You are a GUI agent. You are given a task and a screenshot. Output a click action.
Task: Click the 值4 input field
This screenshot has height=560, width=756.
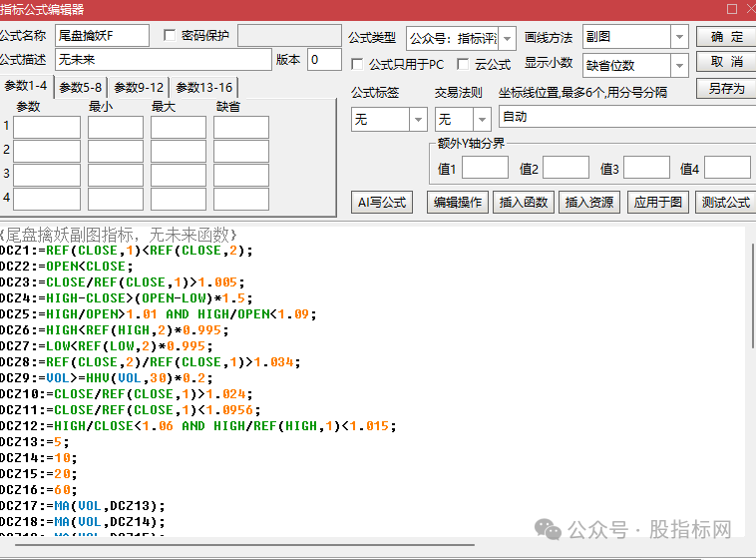[727, 168]
